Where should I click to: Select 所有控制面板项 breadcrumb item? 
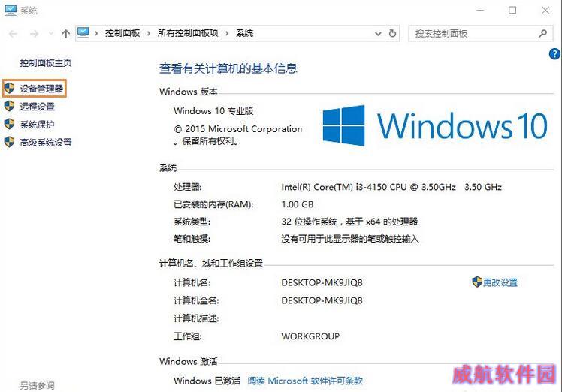(x=188, y=33)
